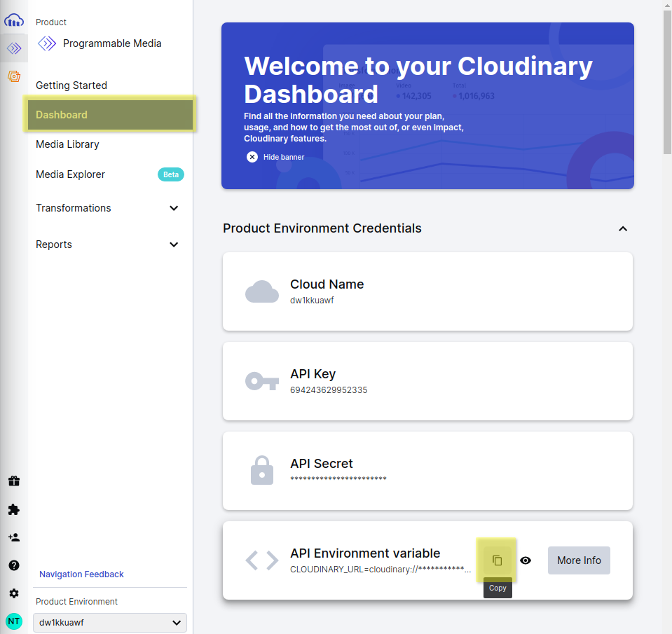
Task: Select Dashboard in the sidebar
Action: point(110,114)
